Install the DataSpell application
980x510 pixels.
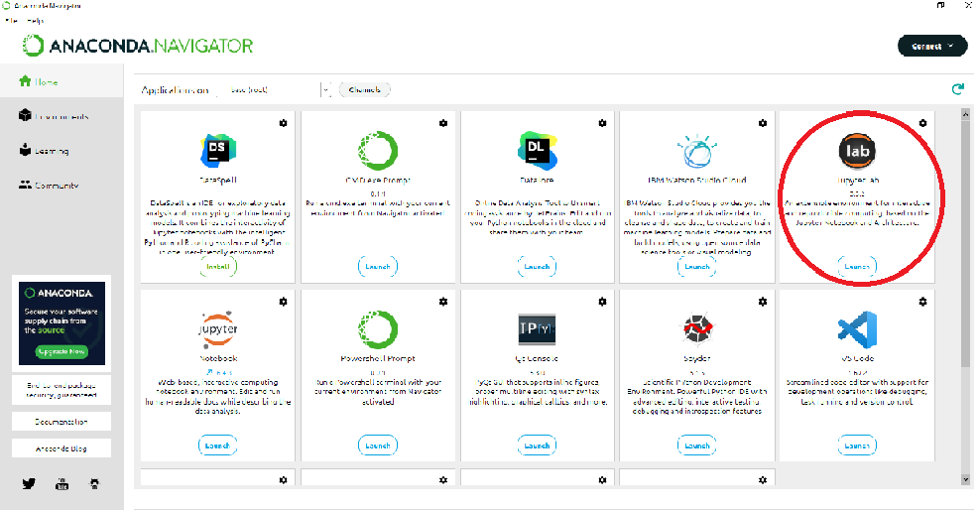pyautogui.click(x=218, y=266)
